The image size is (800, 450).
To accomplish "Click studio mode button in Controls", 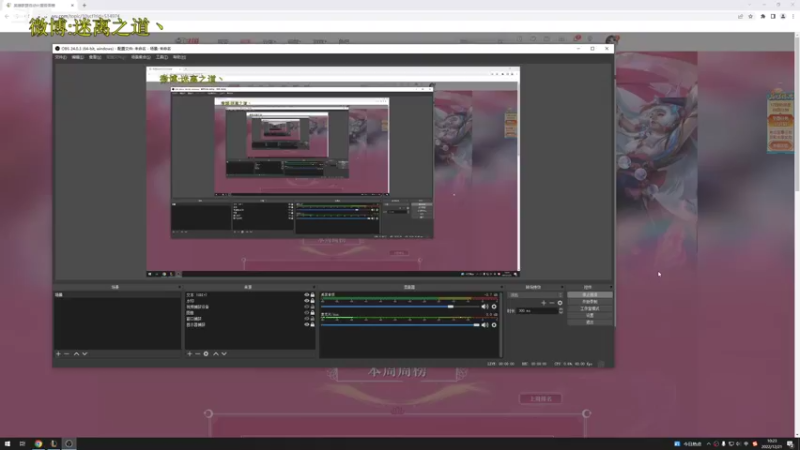I will [590, 309].
